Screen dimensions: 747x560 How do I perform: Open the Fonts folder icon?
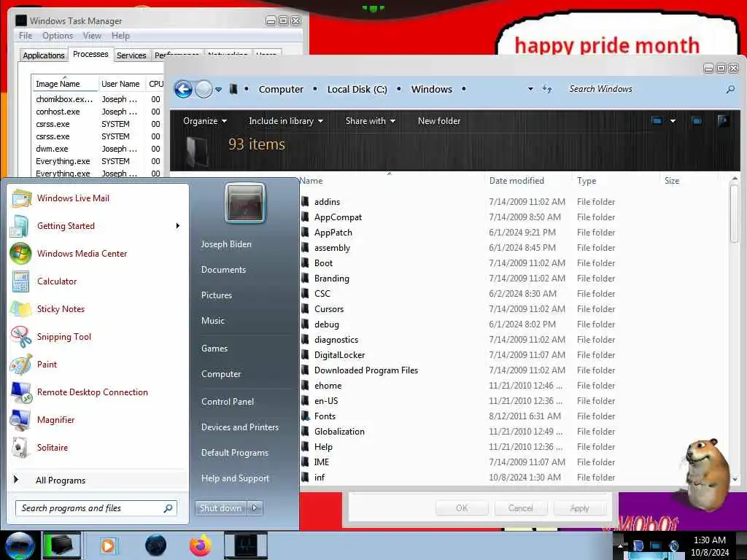pyautogui.click(x=306, y=416)
